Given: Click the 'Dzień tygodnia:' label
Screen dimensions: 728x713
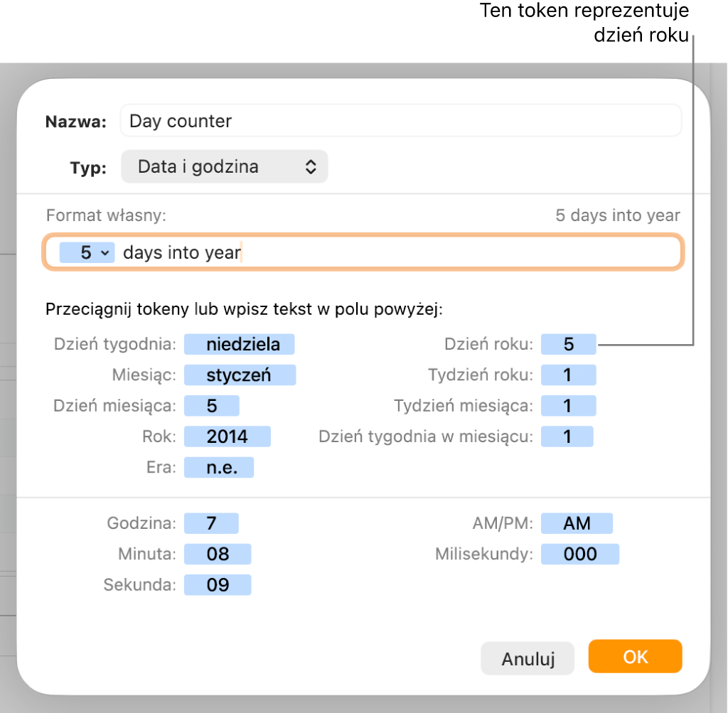Looking at the screenshot, I should pos(115,345).
